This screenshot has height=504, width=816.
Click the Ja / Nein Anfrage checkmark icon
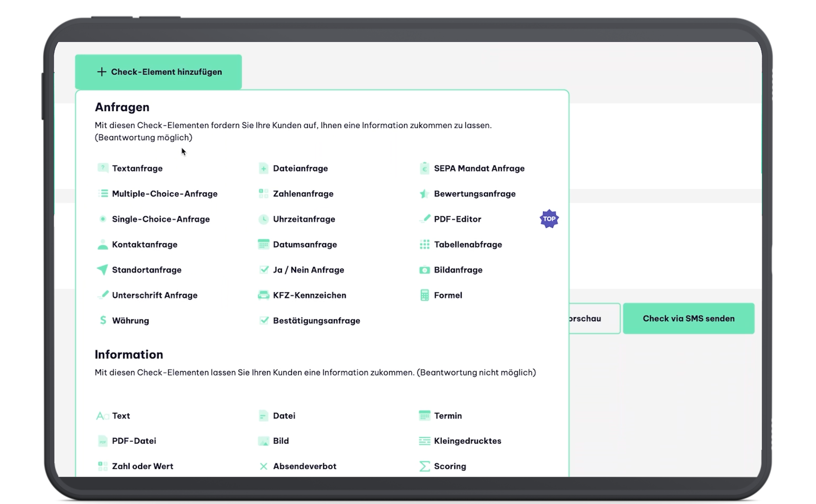click(264, 269)
